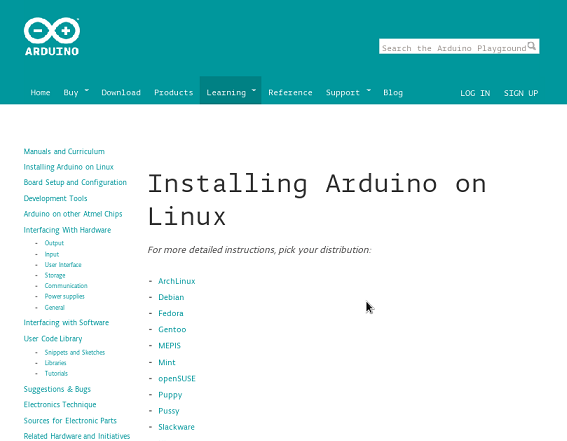Choose the Gentoo distribution link
The image size is (567, 441).
172,330
